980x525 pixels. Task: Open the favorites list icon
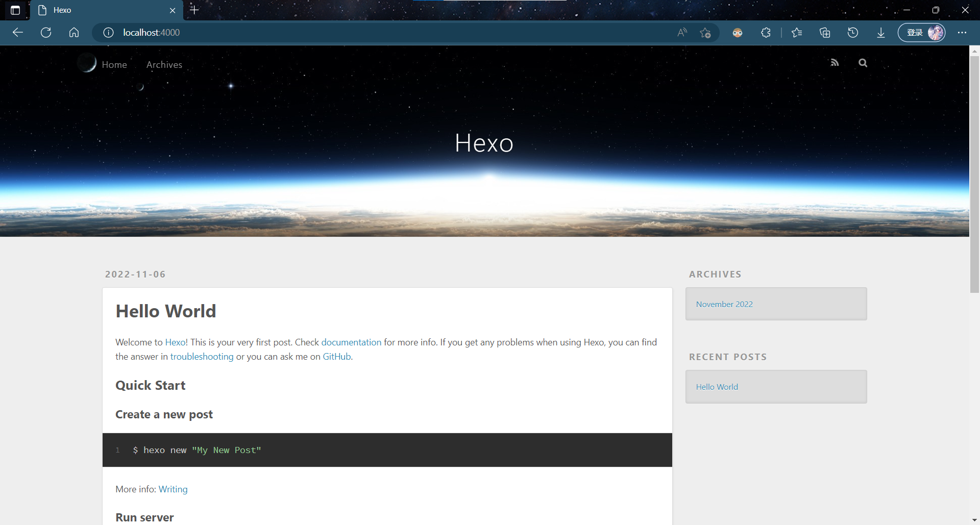pos(796,33)
